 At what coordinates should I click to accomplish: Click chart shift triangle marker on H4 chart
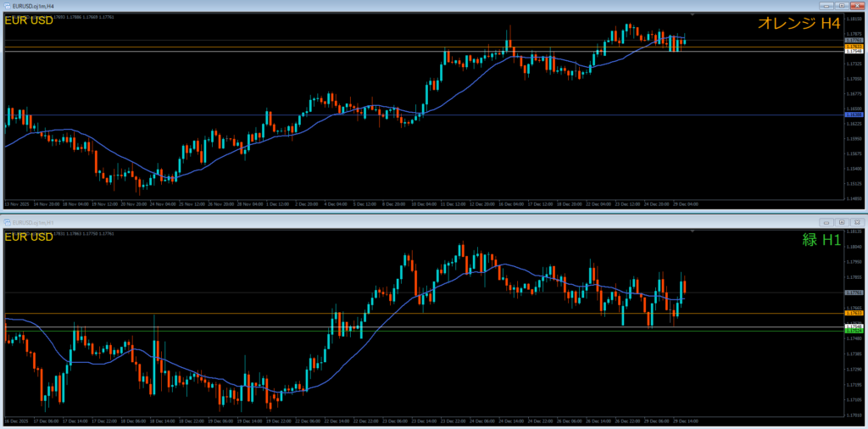point(693,15)
